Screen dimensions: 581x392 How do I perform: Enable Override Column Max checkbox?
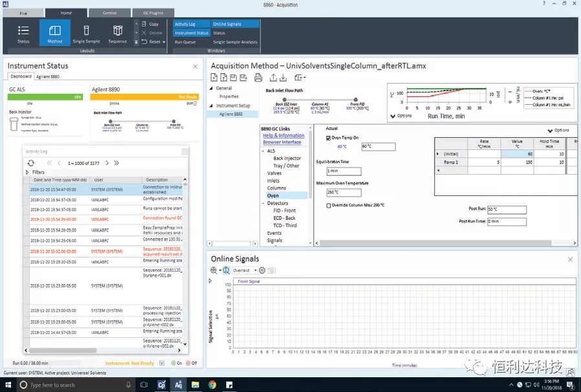pyautogui.click(x=329, y=205)
